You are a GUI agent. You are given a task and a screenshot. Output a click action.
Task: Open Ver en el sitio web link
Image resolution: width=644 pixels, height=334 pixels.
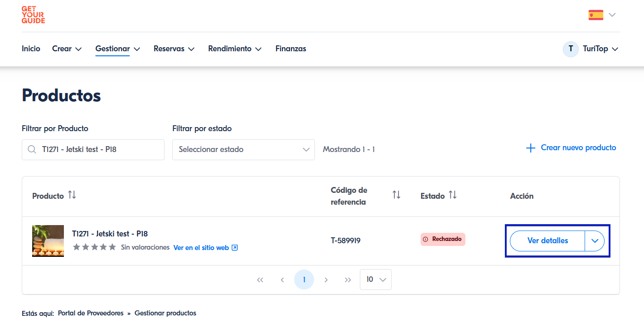pos(205,248)
